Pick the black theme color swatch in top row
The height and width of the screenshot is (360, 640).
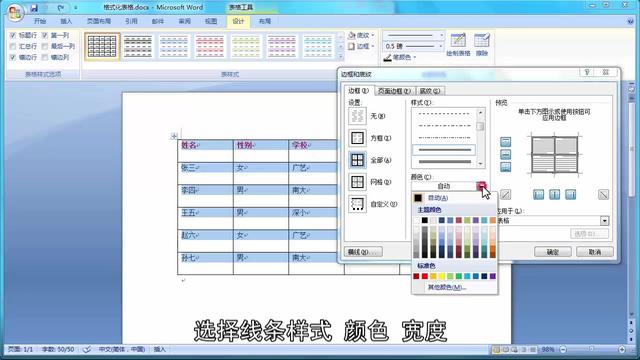pyautogui.click(x=425, y=220)
